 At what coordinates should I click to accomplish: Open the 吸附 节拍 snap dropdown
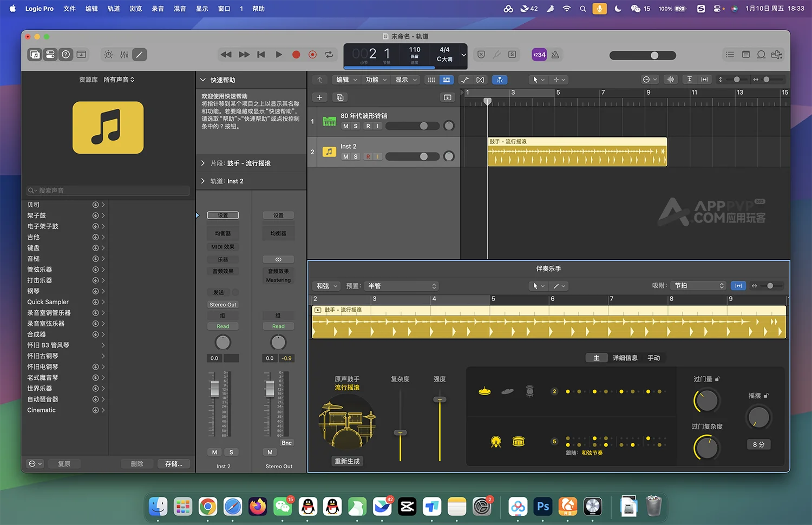tap(699, 286)
